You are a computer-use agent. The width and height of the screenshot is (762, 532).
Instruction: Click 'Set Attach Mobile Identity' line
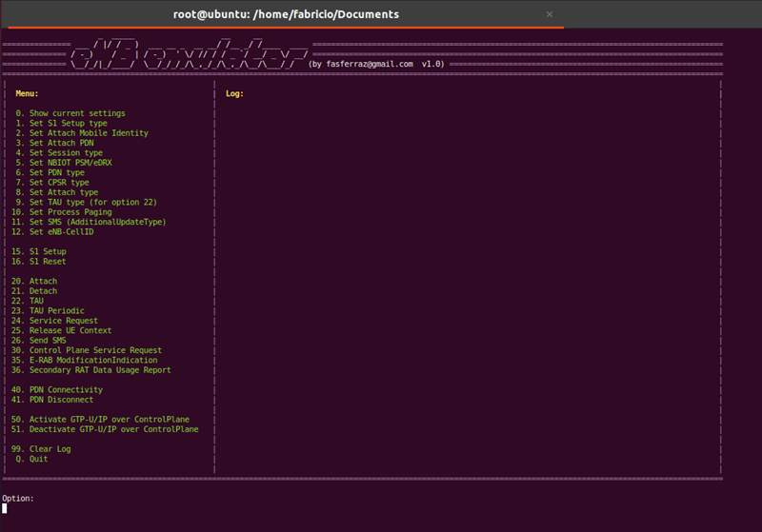tap(82, 133)
